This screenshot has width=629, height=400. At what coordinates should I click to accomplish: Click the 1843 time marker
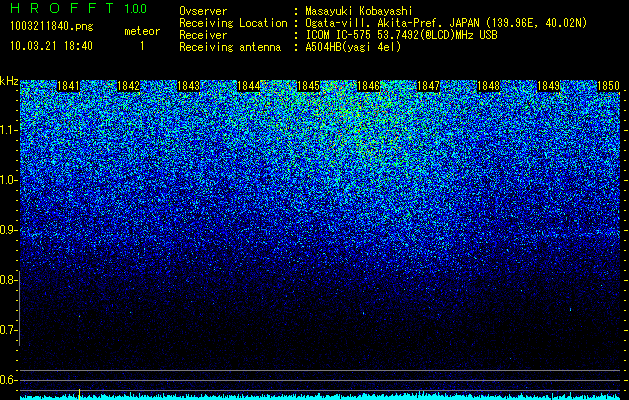pos(189,86)
